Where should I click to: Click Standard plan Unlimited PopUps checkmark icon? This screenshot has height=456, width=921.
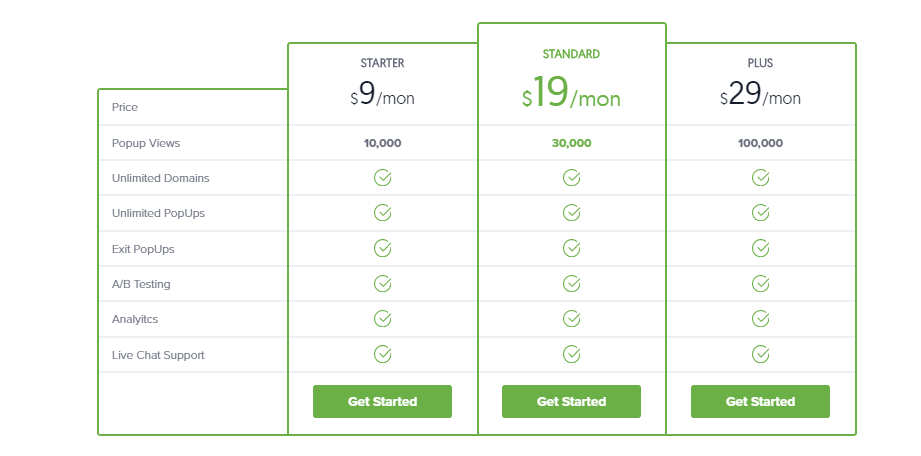572,213
